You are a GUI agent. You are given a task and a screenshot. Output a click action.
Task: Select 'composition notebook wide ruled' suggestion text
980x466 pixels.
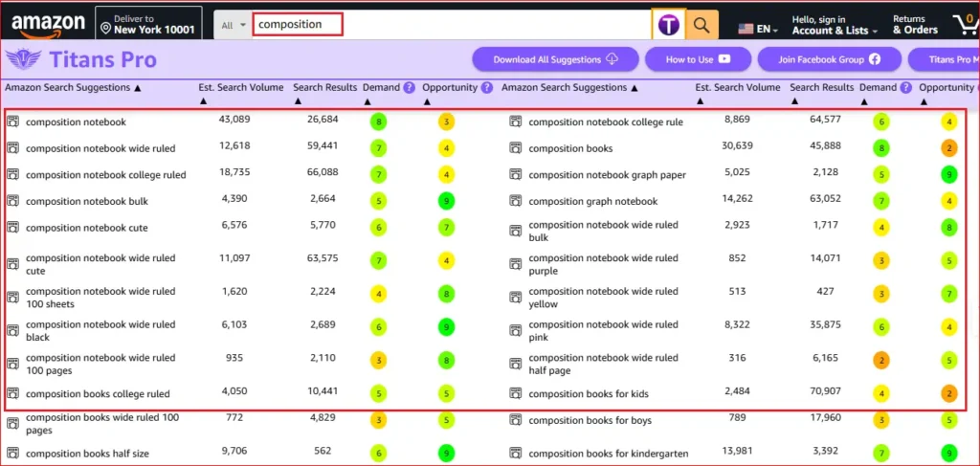coord(100,148)
